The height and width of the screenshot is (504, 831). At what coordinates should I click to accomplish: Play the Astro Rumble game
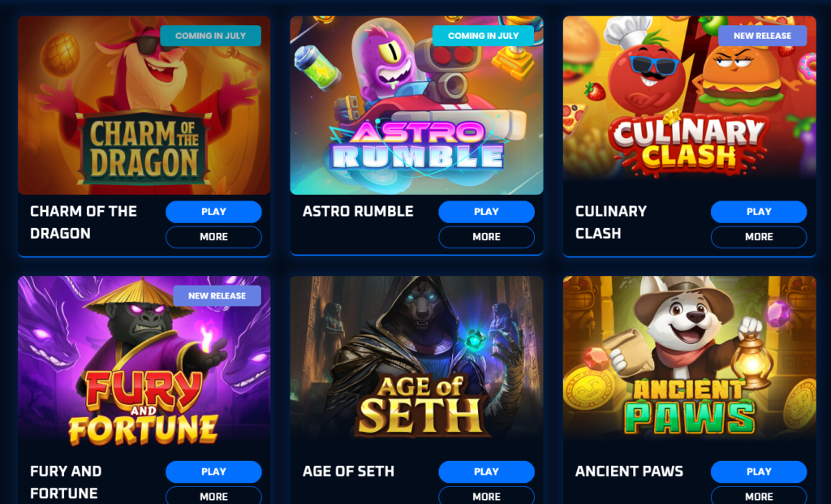(486, 212)
